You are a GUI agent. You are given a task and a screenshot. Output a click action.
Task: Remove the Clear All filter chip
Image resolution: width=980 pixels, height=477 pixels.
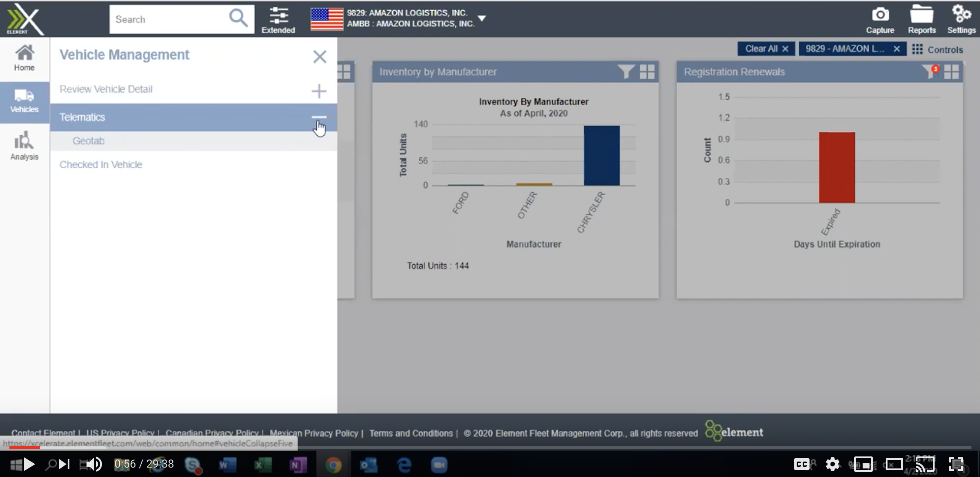[785, 48]
